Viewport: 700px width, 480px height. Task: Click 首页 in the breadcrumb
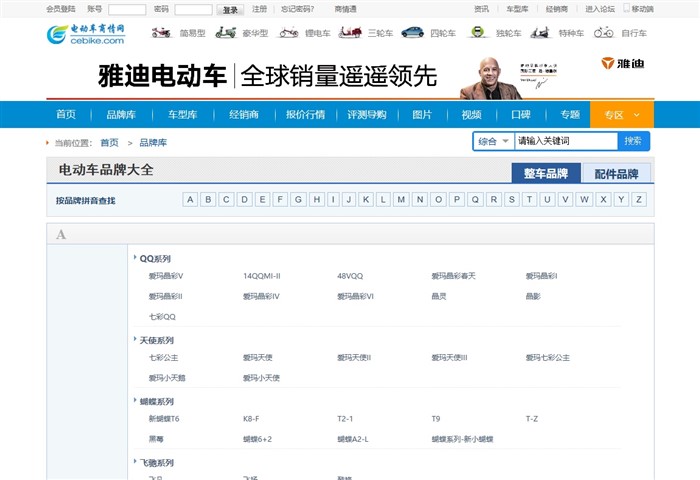[109, 142]
